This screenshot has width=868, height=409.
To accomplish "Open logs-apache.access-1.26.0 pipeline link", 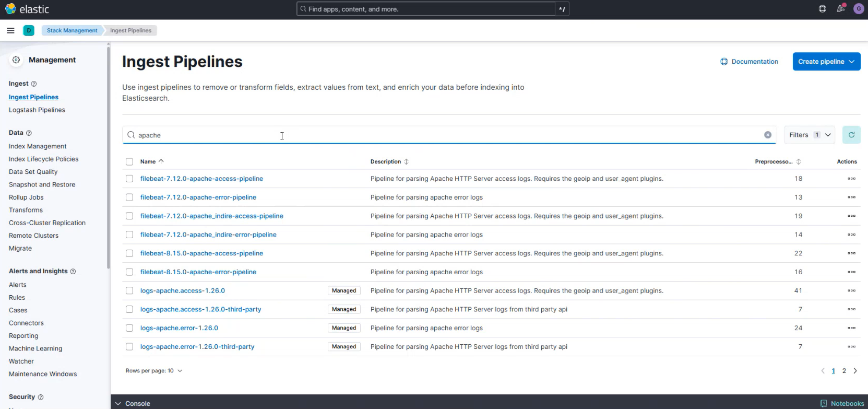I will point(183,290).
